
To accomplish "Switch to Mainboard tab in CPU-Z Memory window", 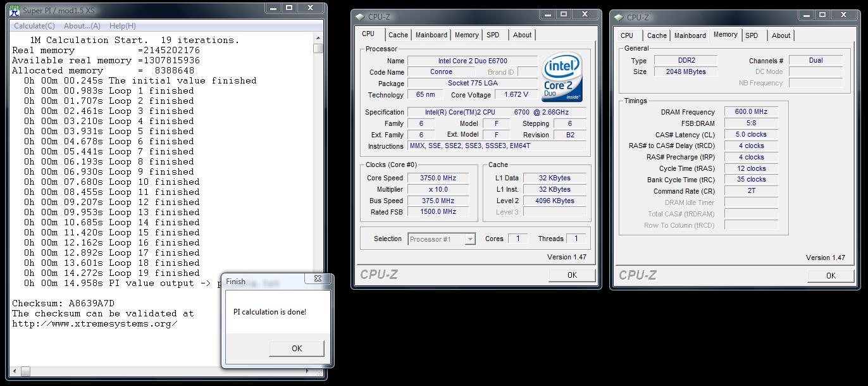I will [690, 35].
